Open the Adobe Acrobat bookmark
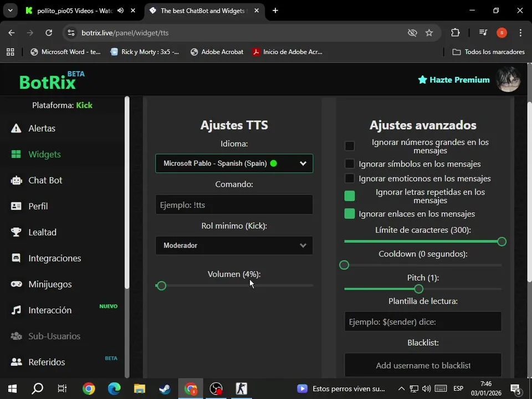This screenshot has width=532, height=399. coord(217,52)
